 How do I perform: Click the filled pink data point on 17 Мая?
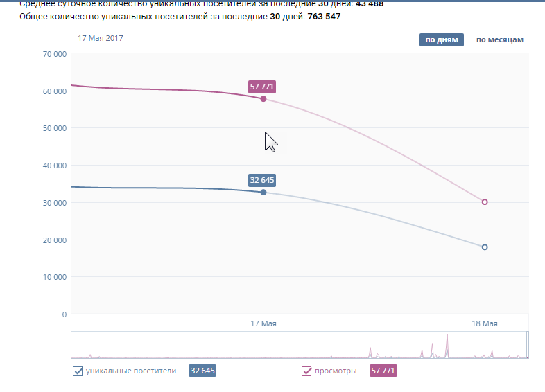point(263,99)
